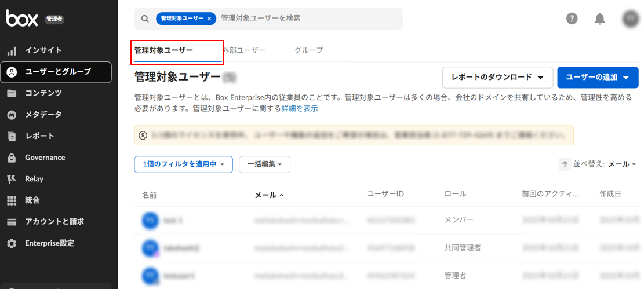The image size is (644, 289).
Task: Expand the 1個のフィルタを適用中 filter dropdown
Action: point(183,164)
